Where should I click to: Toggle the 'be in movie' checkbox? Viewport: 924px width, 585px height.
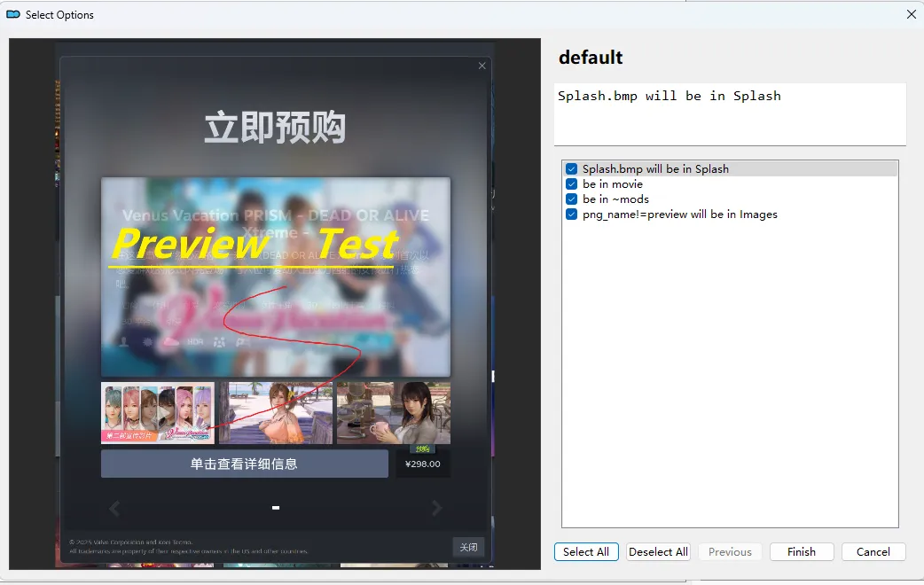(x=572, y=184)
